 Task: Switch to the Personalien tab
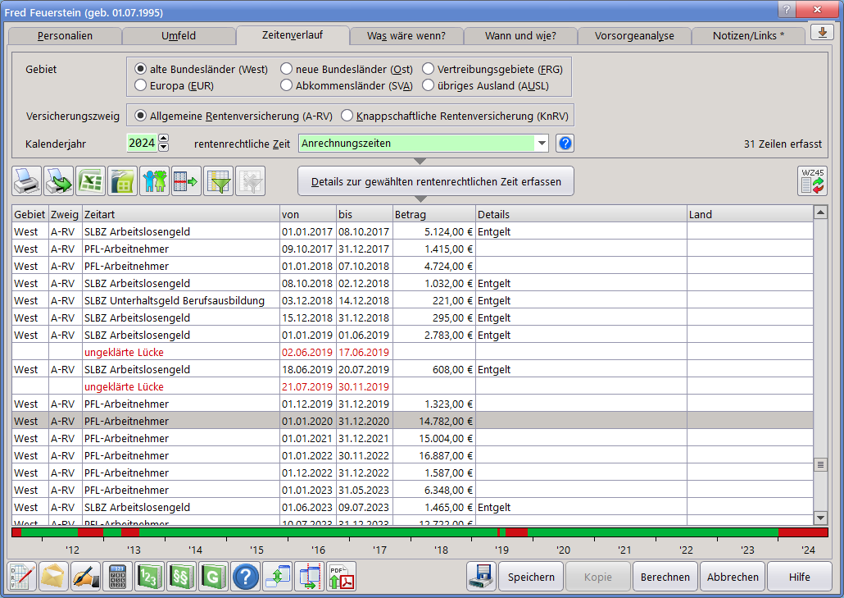[x=65, y=36]
